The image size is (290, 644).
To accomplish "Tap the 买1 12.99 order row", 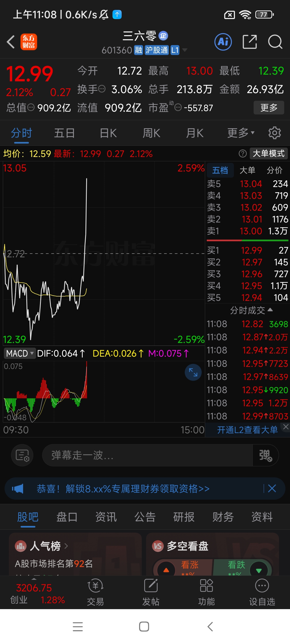I will tap(247, 250).
